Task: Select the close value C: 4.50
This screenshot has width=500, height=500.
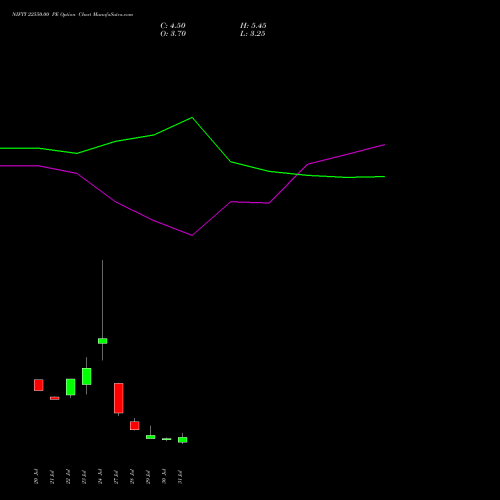Action: [173, 26]
